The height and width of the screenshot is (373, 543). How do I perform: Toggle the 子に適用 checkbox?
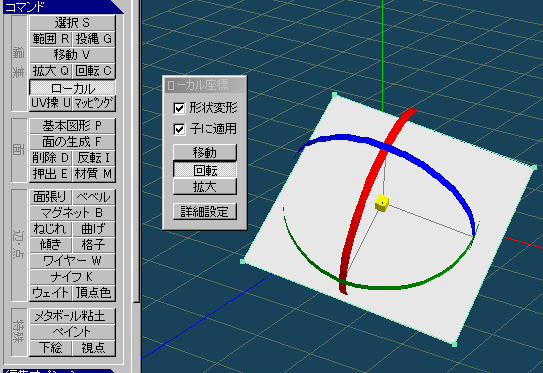pos(179,129)
